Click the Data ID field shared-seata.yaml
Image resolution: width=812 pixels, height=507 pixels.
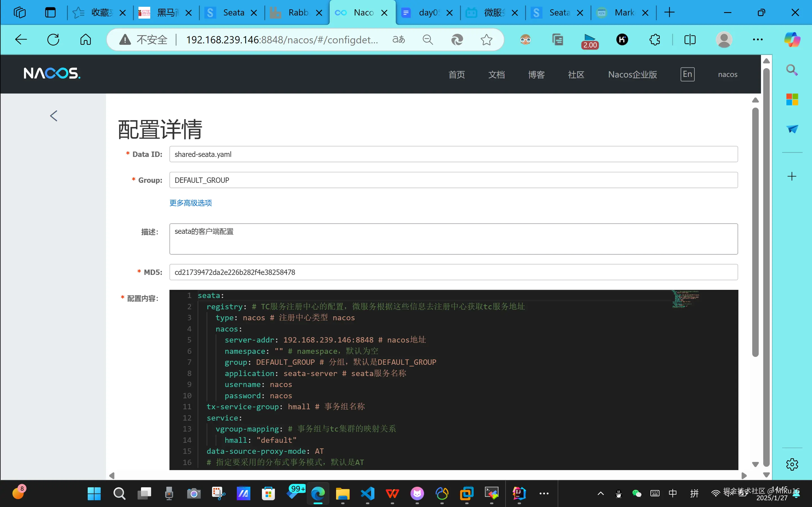tap(453, 154)
